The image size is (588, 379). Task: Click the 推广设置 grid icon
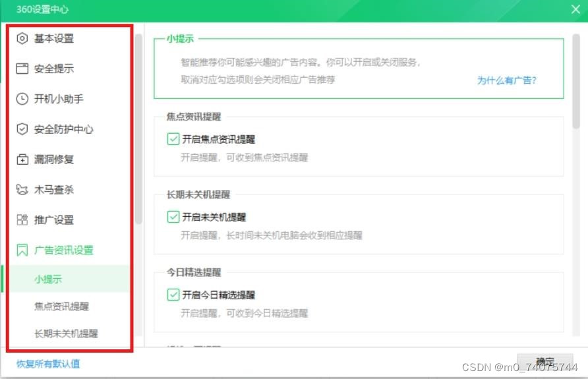(22, 219)
